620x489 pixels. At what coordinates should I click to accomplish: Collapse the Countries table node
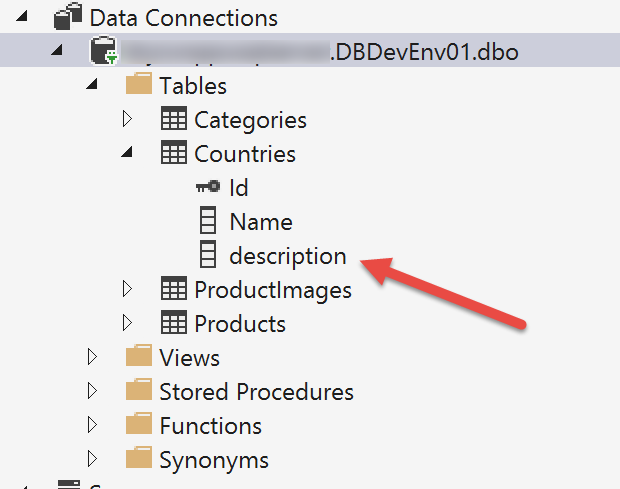coord(128,154)
